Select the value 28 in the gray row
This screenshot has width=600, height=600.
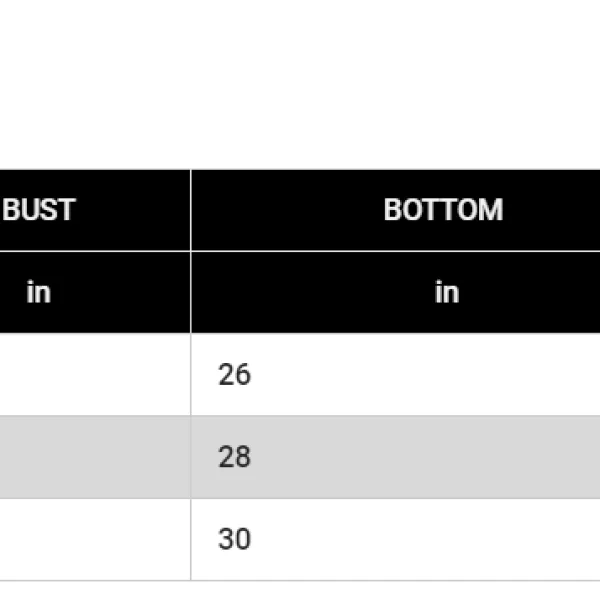point(234,457)
